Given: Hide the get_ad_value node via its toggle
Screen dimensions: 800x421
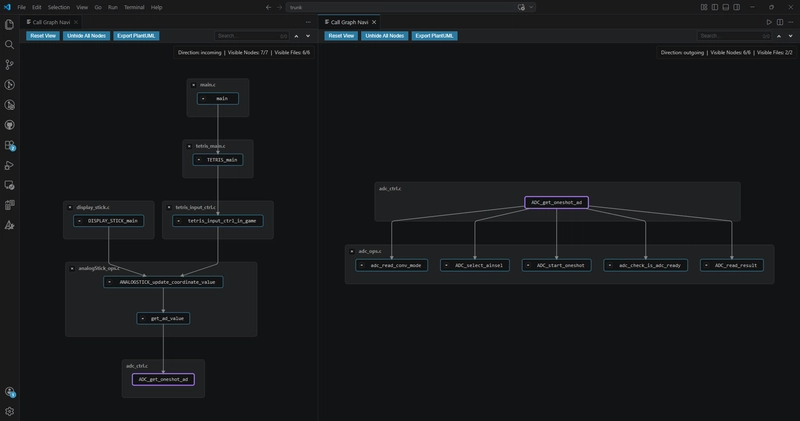Looking at the screenshot, I should point(143,318).
